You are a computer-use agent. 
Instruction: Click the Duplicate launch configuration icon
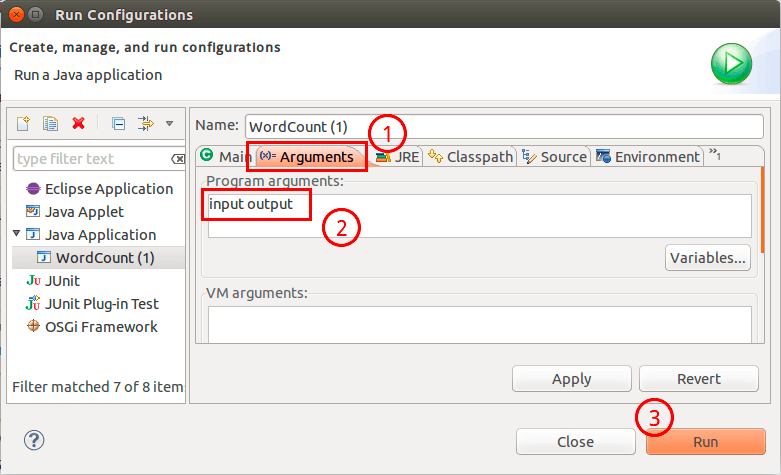(x=50, y=123)
